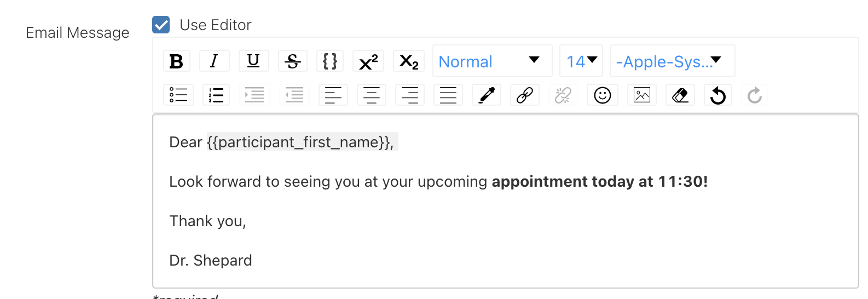This screenshot has height=299, width=868.
Task: Open the -Apple-Sys font family dropdown
Action: point(672,61)
